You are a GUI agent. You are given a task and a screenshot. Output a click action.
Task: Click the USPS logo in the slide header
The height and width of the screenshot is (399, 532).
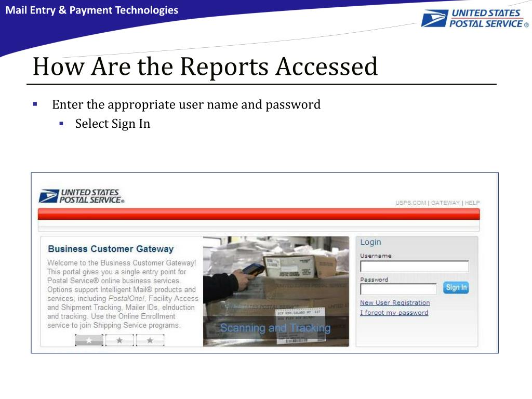coord(475,18)
